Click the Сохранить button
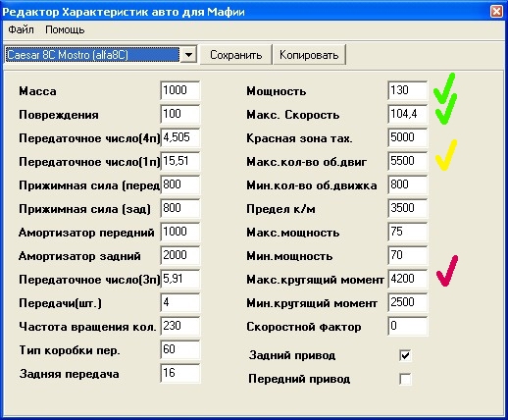The height and width of the screenshot is (420, 508). (235, 55)
